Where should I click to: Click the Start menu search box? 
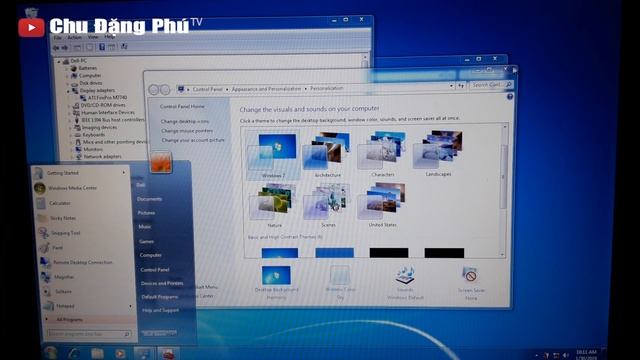(89, 334)
